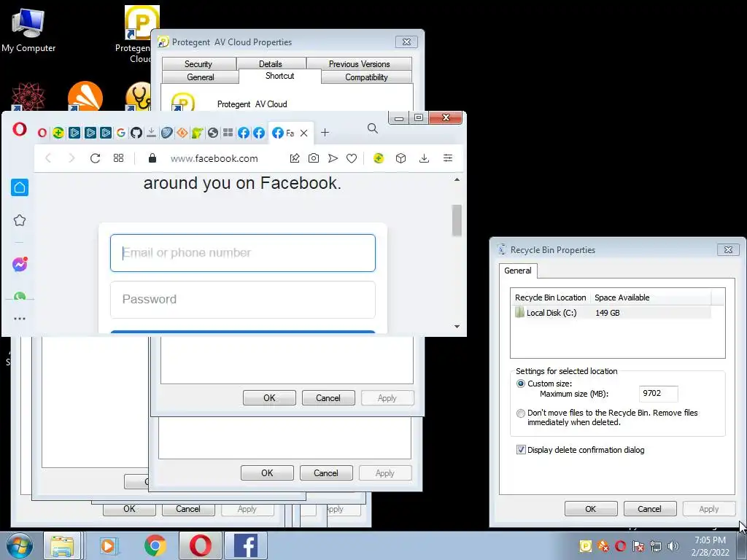Viewport: 747px width, 560px height.
Task: Switch to the Google browser tab
Action: [x=121, y=133]
